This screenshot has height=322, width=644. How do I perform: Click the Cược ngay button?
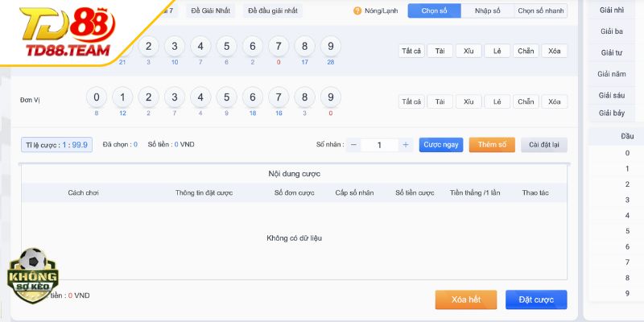441,145
